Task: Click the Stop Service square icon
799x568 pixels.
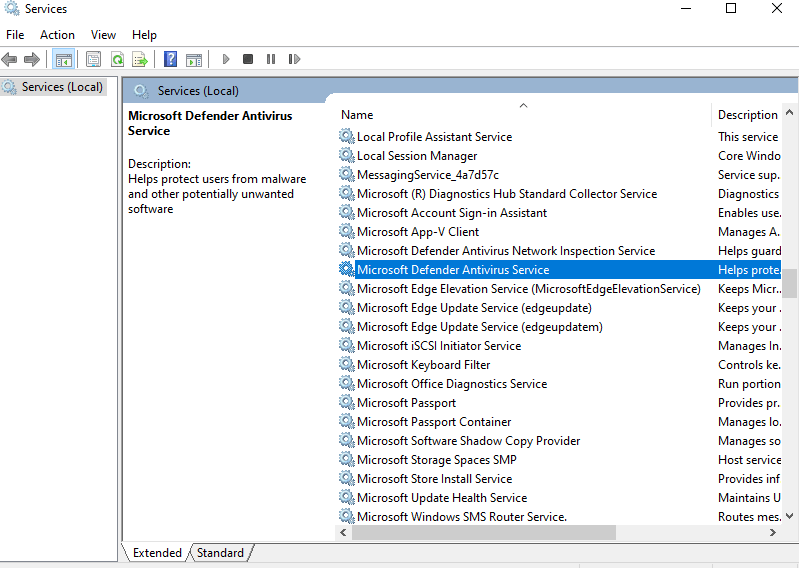Action: [248, 60]
